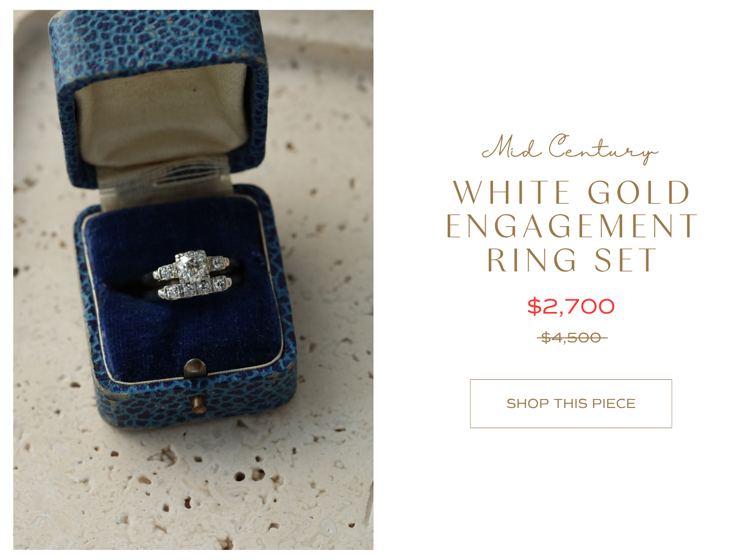Click the brass clasp on velvet cushion edge
747x560 pixels.
[195, 367]
